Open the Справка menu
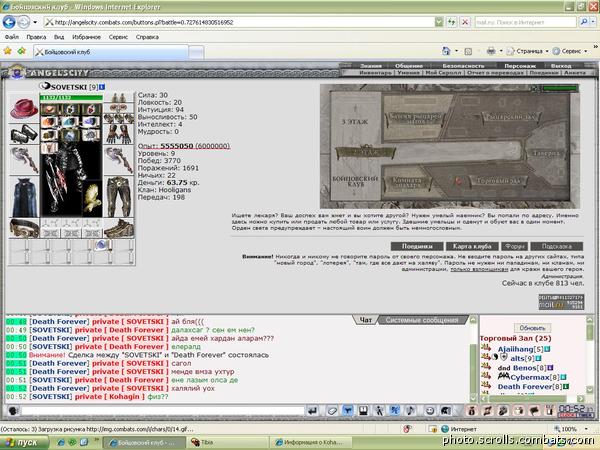Viewport: 600px width, 450px height. click(x=147, y=37)
